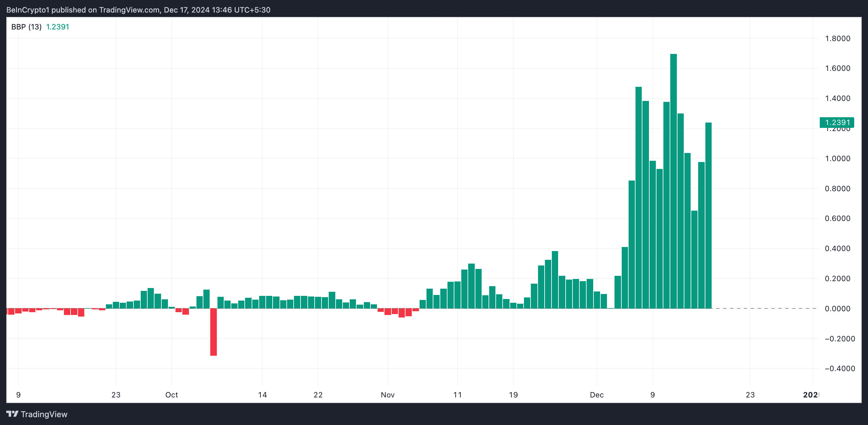Click the 14 date label on axis

point(262,395)
